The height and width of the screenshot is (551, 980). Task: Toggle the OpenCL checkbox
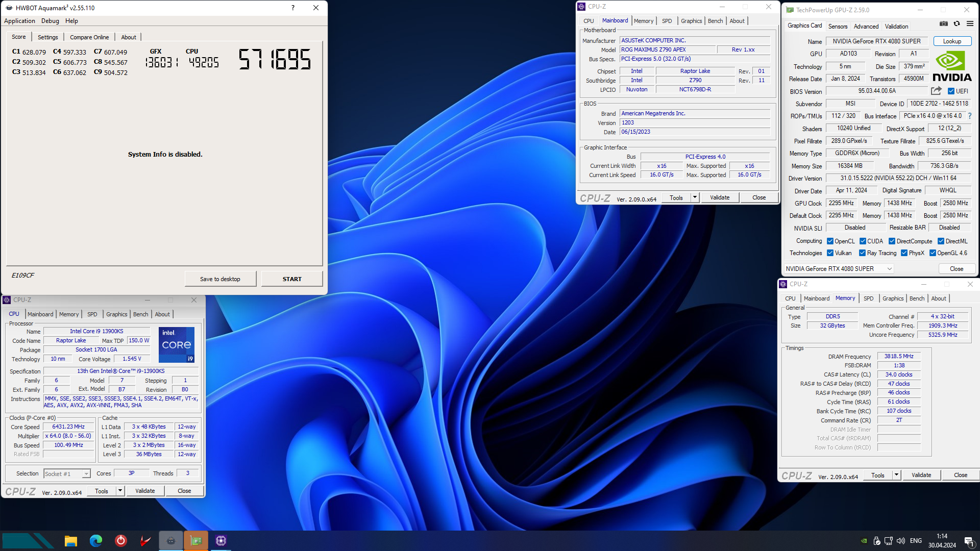point(830,241)
